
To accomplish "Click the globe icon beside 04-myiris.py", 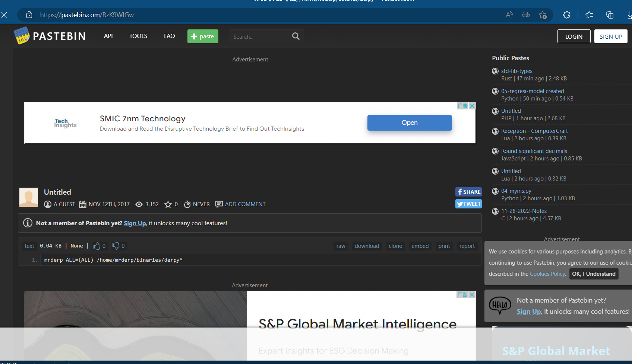I will 495,191.
